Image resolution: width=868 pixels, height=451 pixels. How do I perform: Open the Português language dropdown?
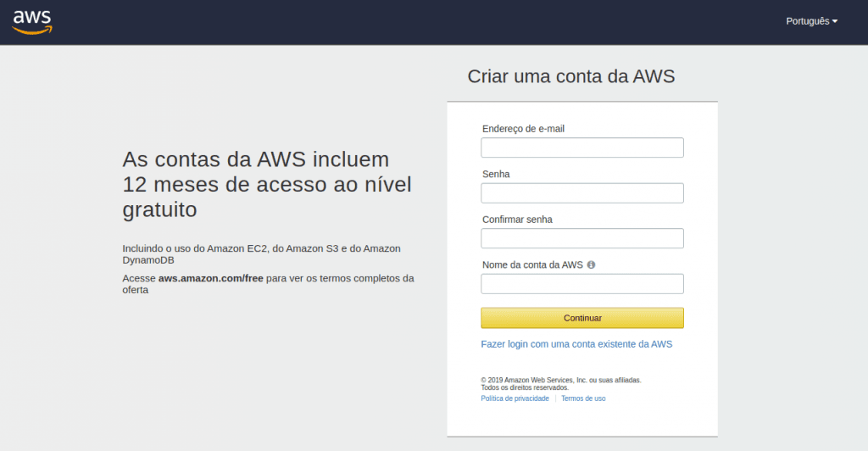811,21
